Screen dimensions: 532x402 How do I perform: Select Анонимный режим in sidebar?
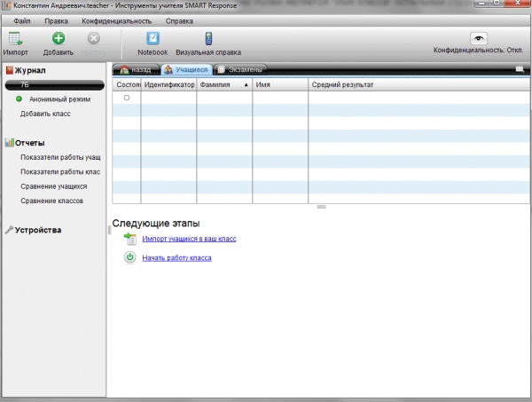[59, 99]
